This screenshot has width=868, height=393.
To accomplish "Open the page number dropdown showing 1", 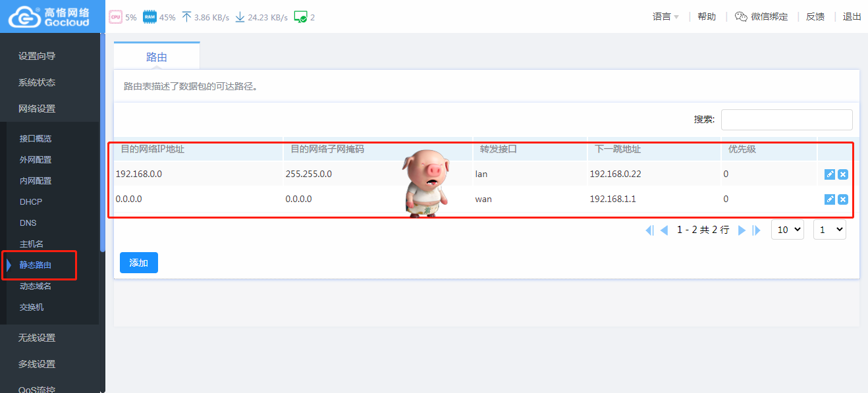I will pos(830,229).
